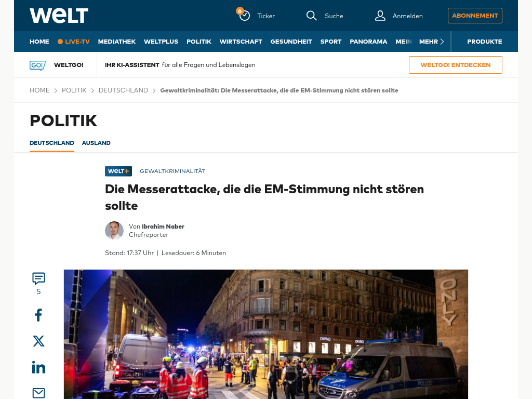Click the WELT logo

(x=59, y=16)
